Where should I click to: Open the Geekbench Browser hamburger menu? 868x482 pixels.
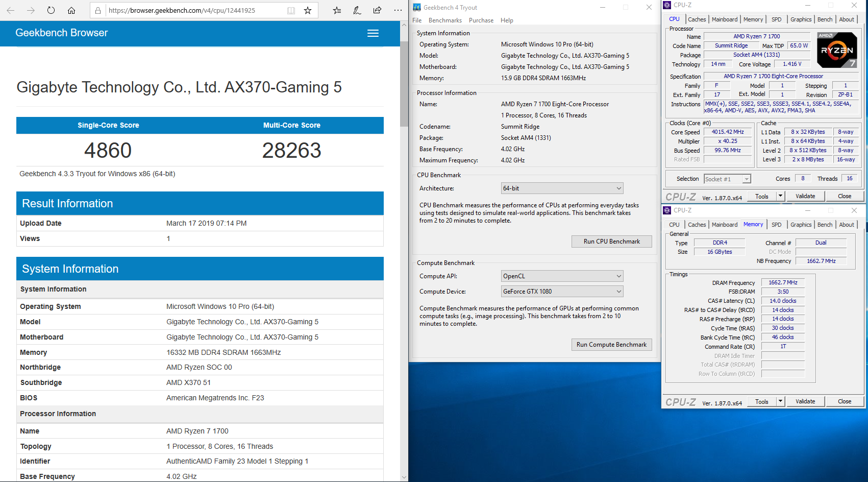tap(373, 33)
